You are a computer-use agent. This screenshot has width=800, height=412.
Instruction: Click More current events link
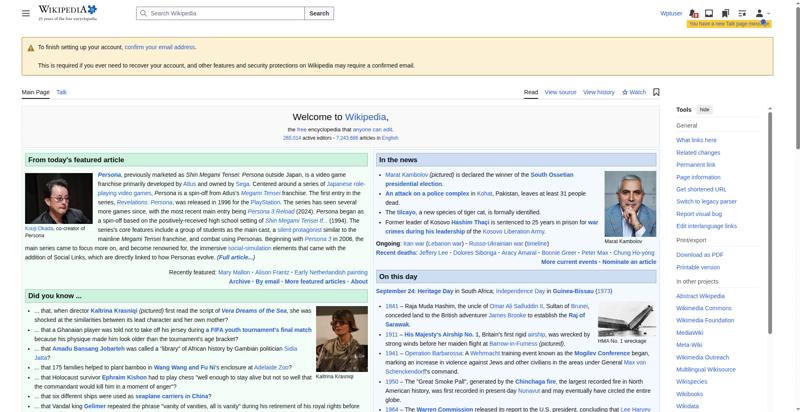coord(569,262)
